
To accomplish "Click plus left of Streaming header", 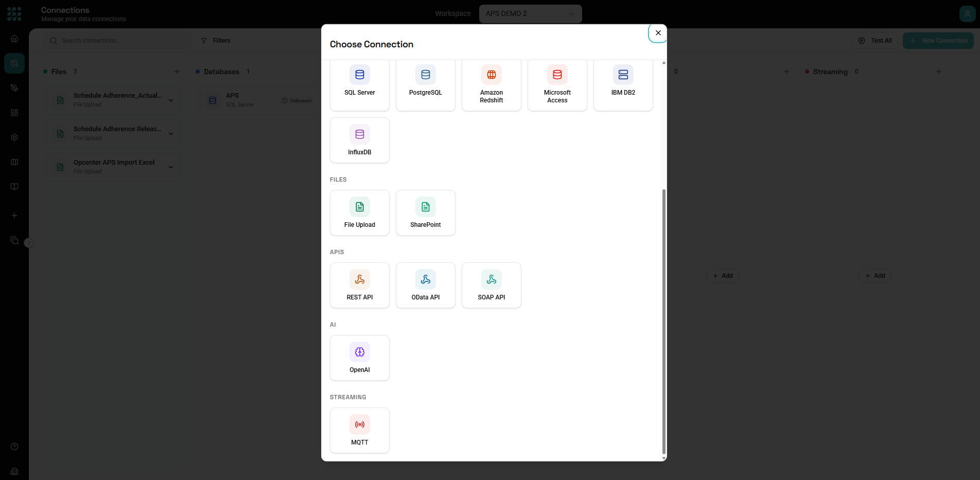I will [786, 72].
